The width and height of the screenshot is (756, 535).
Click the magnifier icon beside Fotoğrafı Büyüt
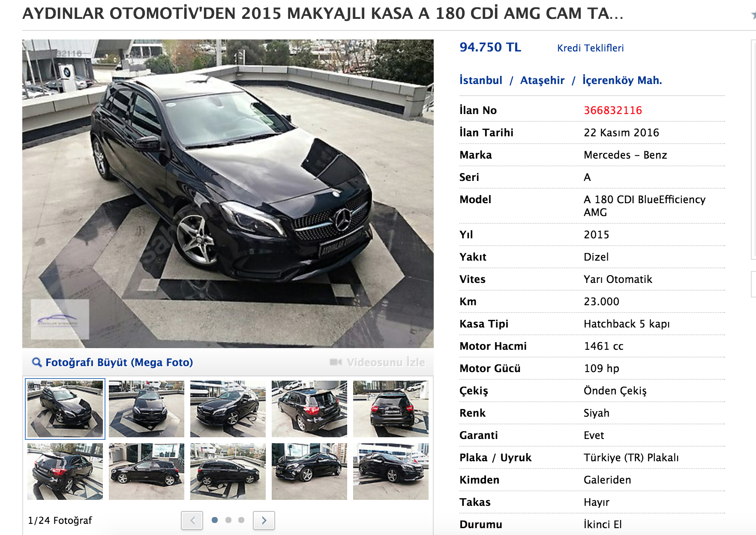tap(37, 362)
